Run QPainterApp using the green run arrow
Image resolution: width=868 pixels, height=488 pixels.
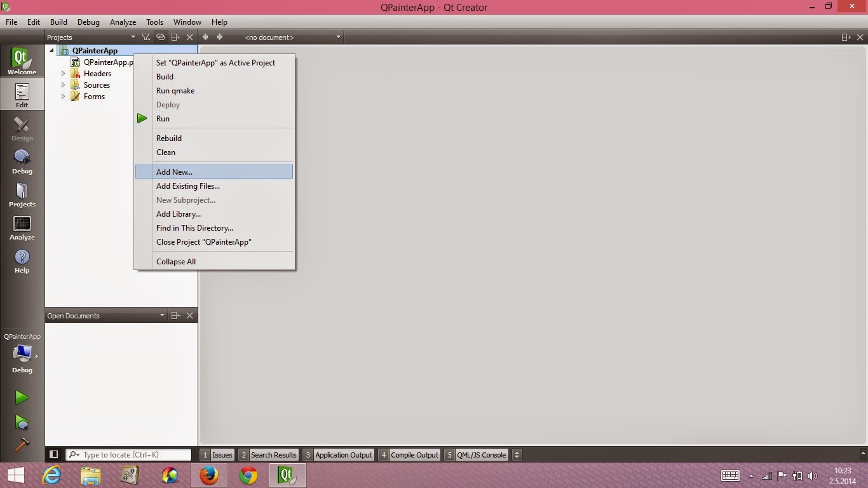21,396
